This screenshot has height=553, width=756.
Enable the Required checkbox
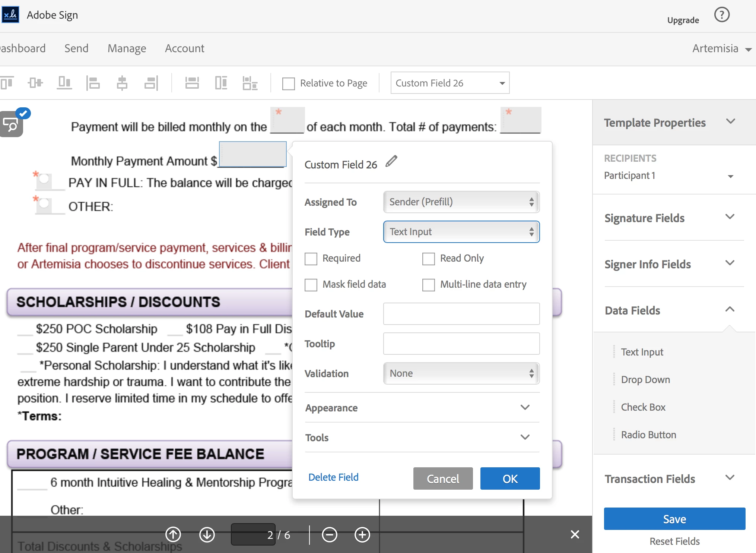[x=311, y=259]
